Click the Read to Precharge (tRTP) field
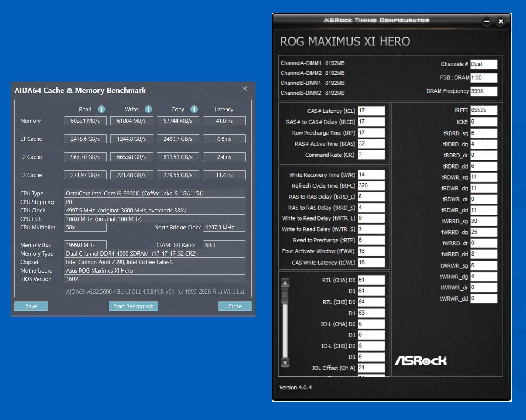The width and height of the screenshot is (526, 420). point(371,240)
